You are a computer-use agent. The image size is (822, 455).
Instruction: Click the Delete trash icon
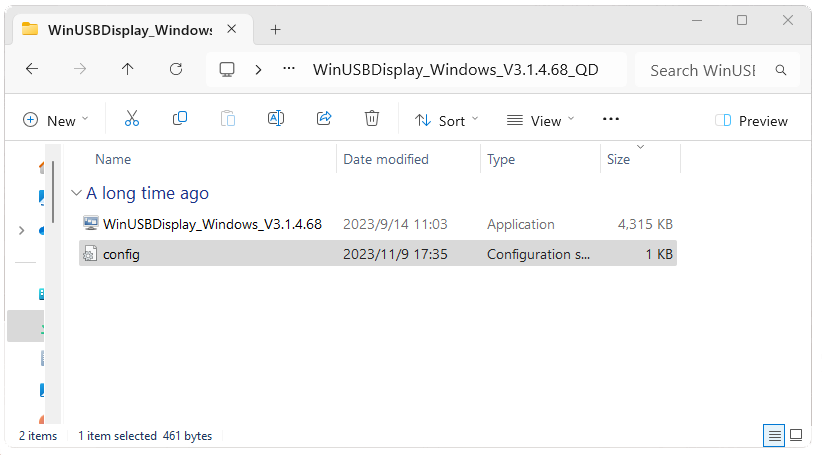point(372,119)
